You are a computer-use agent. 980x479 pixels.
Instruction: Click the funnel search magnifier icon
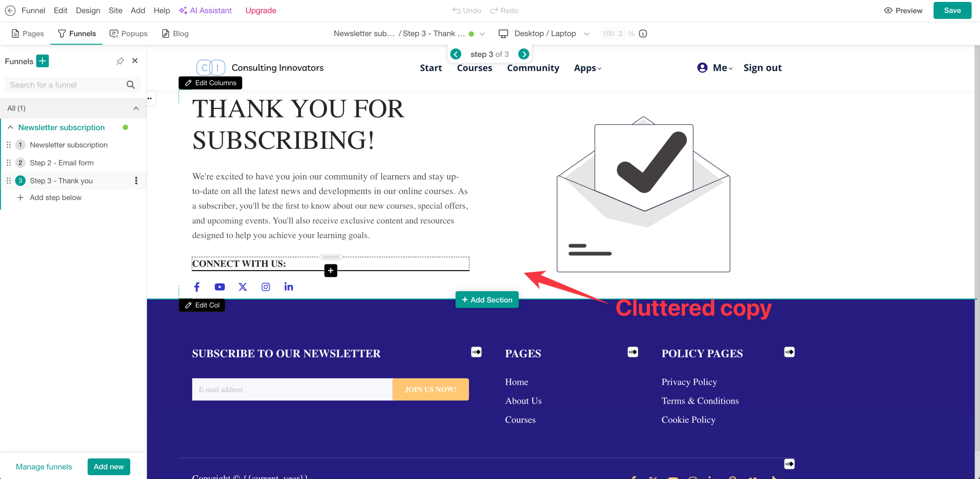pyautogui.click(x=131, y=85)
